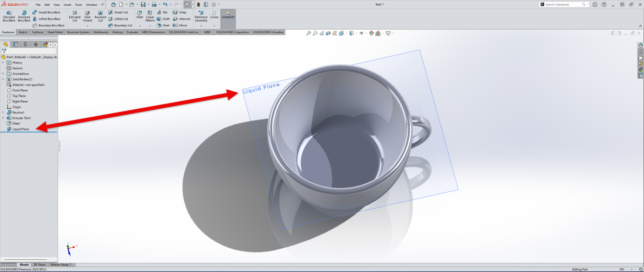The height and width of the screenshot is (272, 644).
Task: Open the Help question mark icon
Action: pyautogui.click(x=605, y=4)
